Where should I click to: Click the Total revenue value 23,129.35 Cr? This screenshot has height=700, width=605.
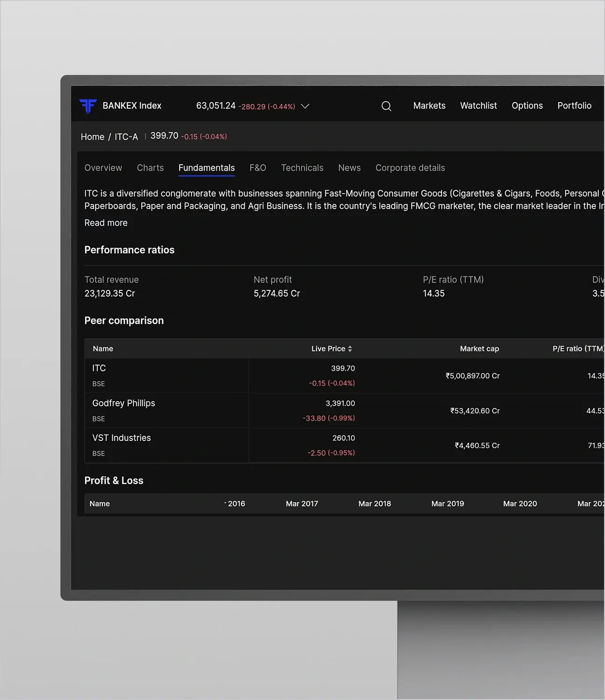[x=110, y=294]
